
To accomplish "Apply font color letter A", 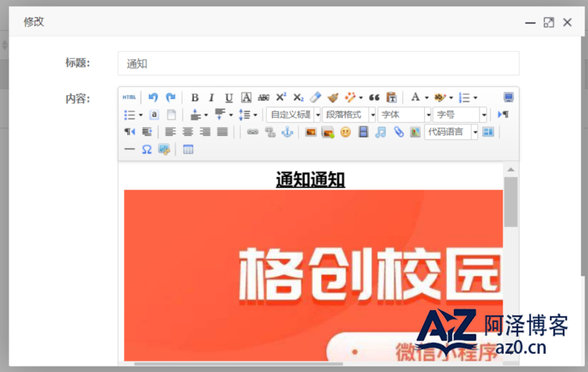I will (415, 98).
